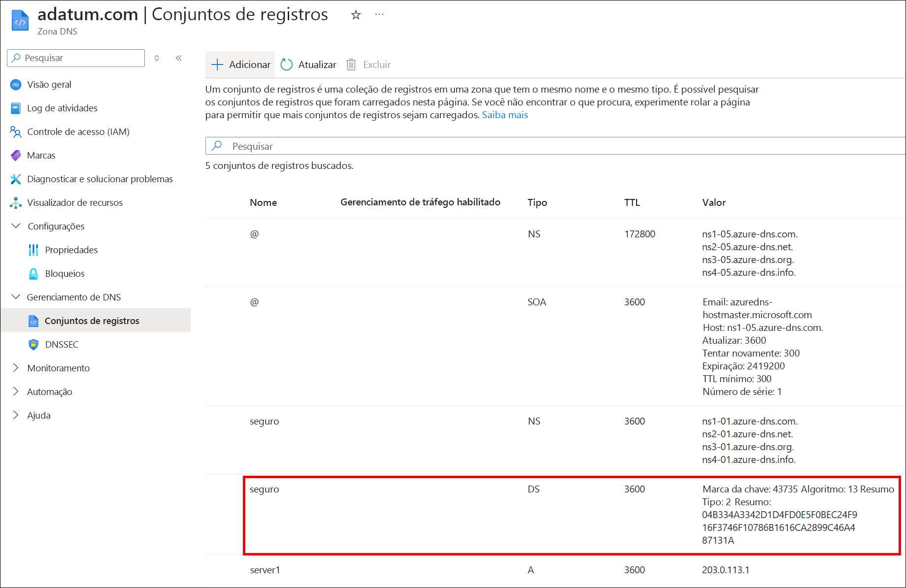Click the Número de série: 1 text

pyautogui.click(x=742, y=392)
